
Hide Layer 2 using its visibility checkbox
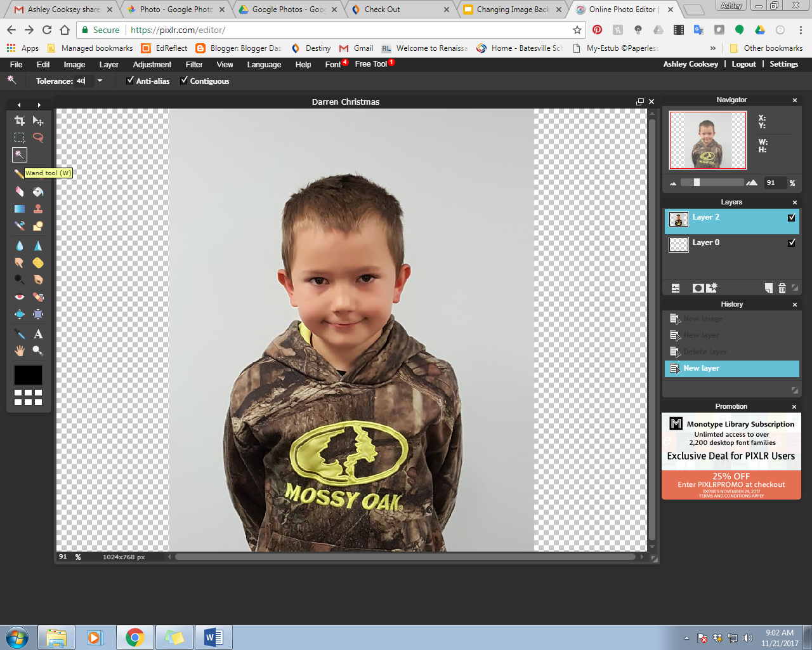coord(792,218)
